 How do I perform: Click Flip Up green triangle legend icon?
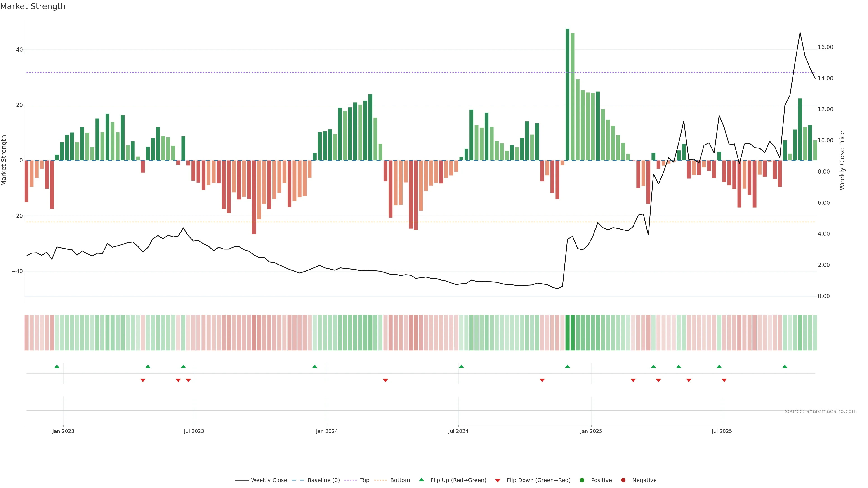[421, 480]
